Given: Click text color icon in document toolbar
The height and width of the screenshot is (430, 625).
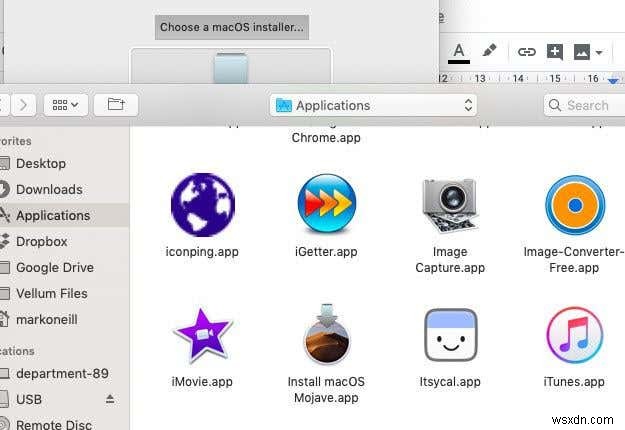Looking at the screenshot, I should 459,53.
